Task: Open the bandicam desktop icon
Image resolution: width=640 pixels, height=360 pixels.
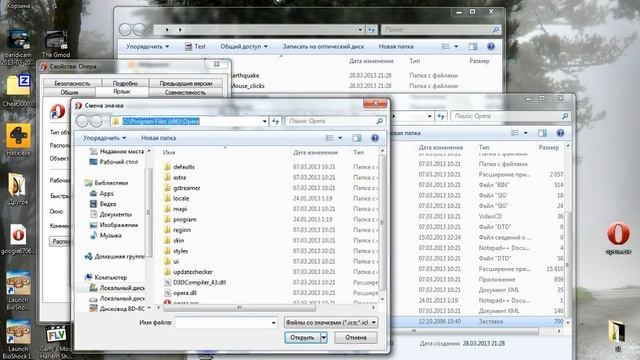Action: coord(18,47)
